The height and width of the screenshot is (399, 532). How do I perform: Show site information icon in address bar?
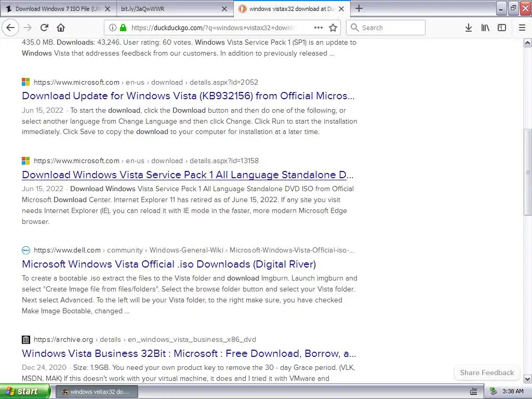(113, 28)
